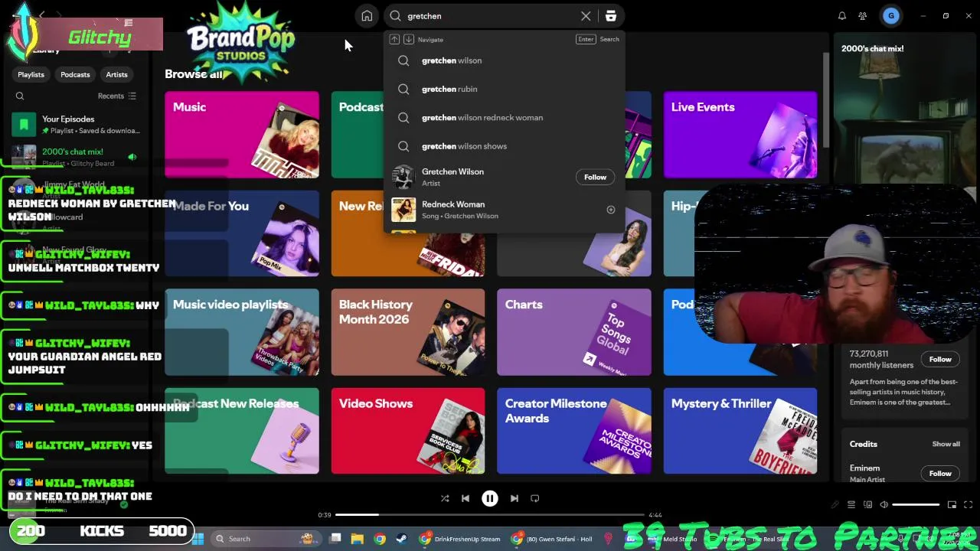The image size is (980, 551).
Task: Select the "gretchen wilson redneck woman" suggestion
Action: (x=505, y=118)
